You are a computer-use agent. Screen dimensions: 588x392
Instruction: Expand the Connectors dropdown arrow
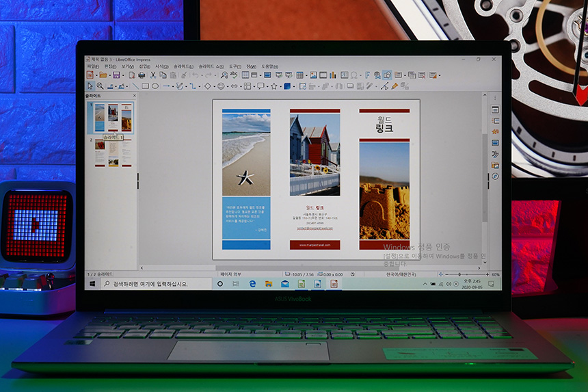tap(199, 87)
